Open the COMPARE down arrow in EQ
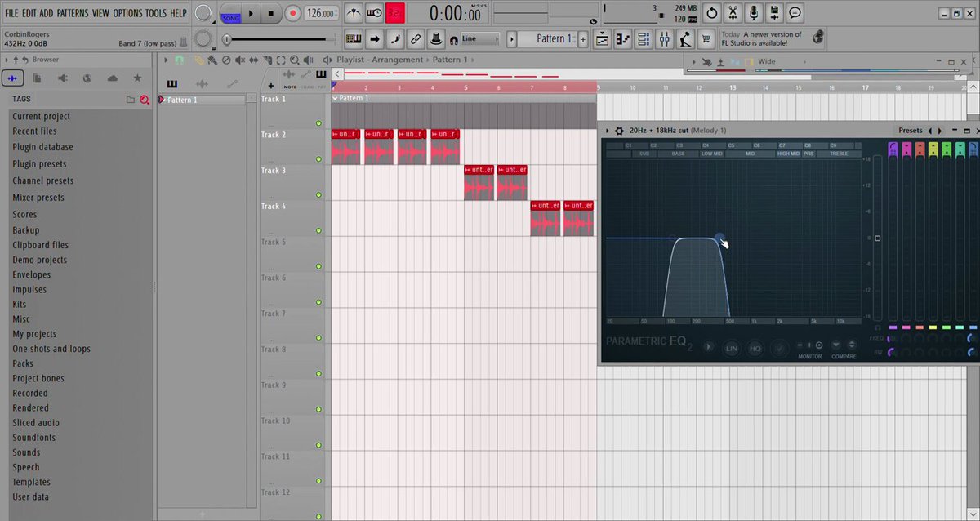The width and height of the screenshot is (980, 521). click(x=836, y=345)
